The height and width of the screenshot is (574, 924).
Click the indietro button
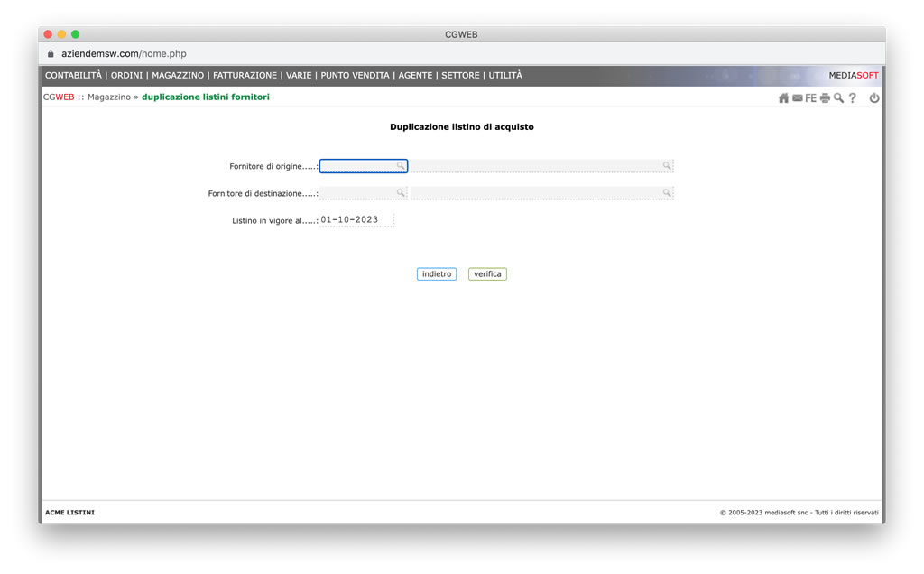tap(437, 274)
